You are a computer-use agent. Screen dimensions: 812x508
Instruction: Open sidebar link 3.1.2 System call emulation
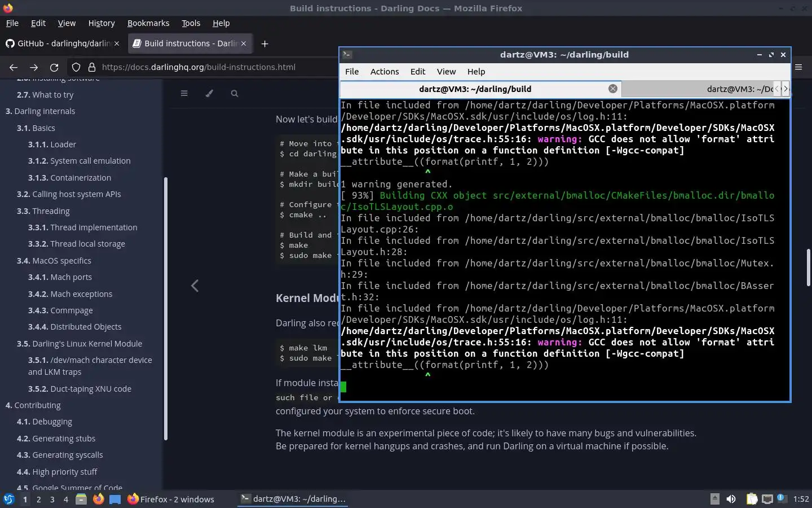[x=80, y=161]
